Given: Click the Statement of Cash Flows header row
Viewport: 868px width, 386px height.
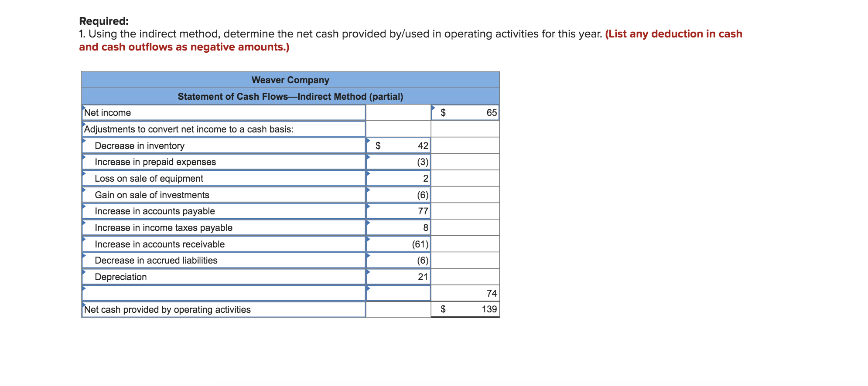Looking at the screenshot, I should click(290, 96).
